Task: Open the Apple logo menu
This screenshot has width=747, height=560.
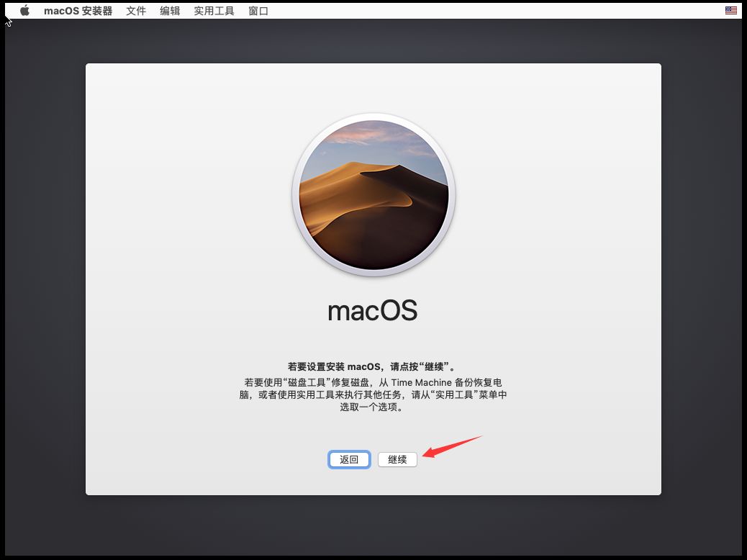Action: (x=24, y=11)
